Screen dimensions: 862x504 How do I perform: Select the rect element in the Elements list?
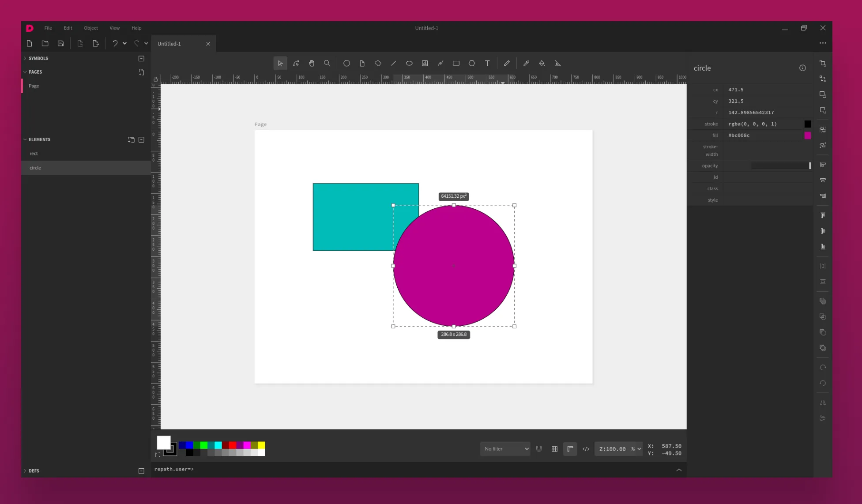click(x=34, y=153)
